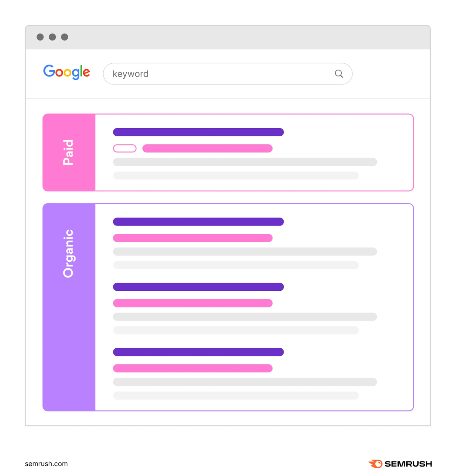The height and width of the screenshot is (476, 456).
Task: Open the first organic result title
Action: pyautogui.click(x=198, y=222)
